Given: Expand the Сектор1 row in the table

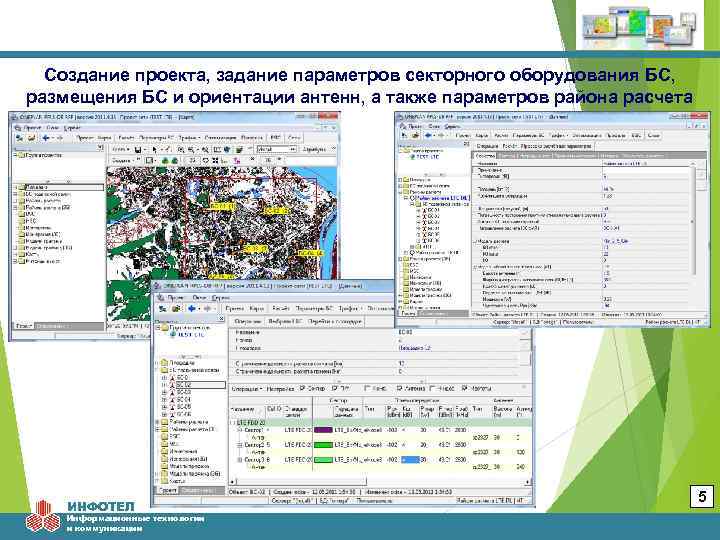Looking at the screenshot, I should click(x=239, y=430).
